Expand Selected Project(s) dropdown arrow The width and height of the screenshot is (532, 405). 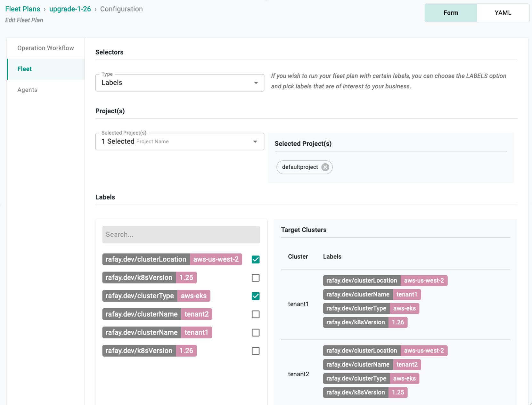[x=255, y=142]
